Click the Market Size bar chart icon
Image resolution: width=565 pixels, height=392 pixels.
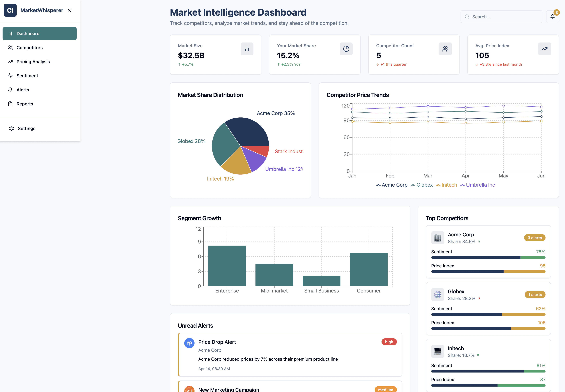pyautogui.click(x=247, y=49)
